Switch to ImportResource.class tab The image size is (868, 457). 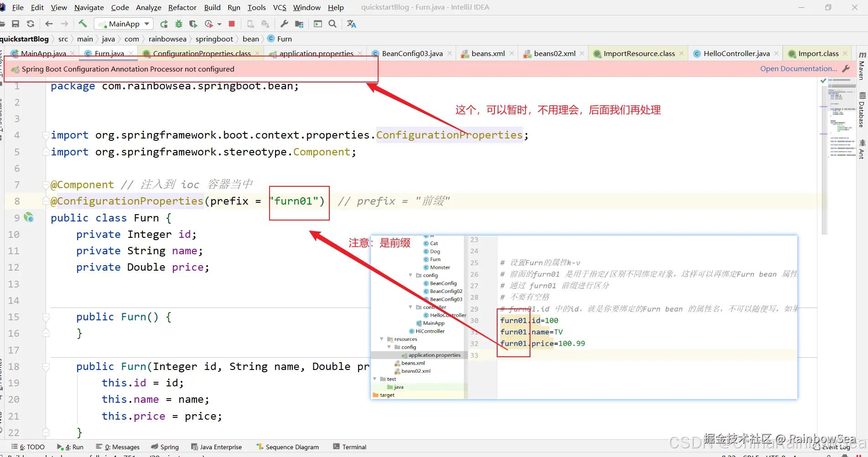(x=639, y=53)
